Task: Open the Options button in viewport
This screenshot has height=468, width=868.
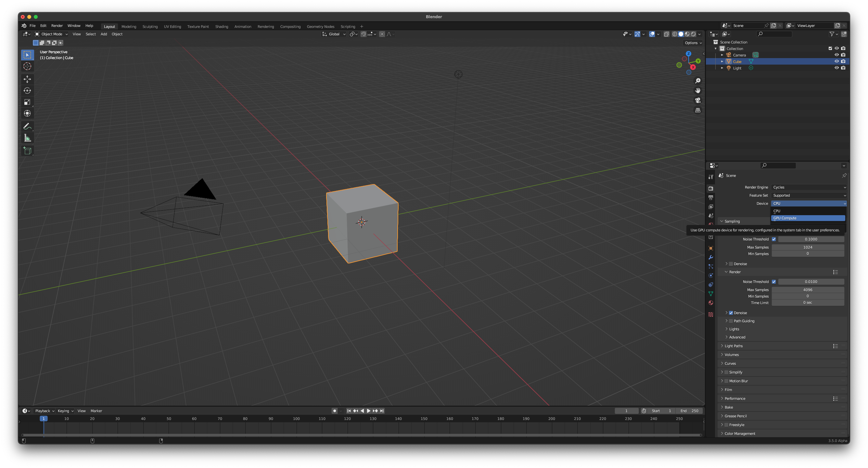Action: coord(693,43)
